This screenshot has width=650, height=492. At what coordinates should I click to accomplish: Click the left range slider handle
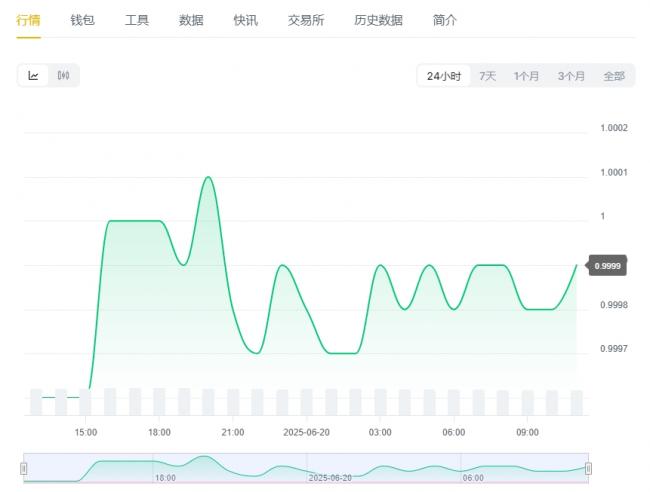click(x=24, y=468)
